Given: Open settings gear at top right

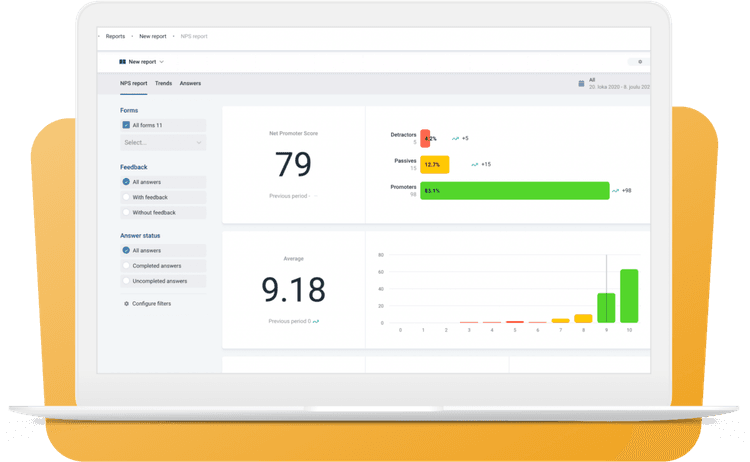Looking at the screenshot, I should (x=640, y=62).
